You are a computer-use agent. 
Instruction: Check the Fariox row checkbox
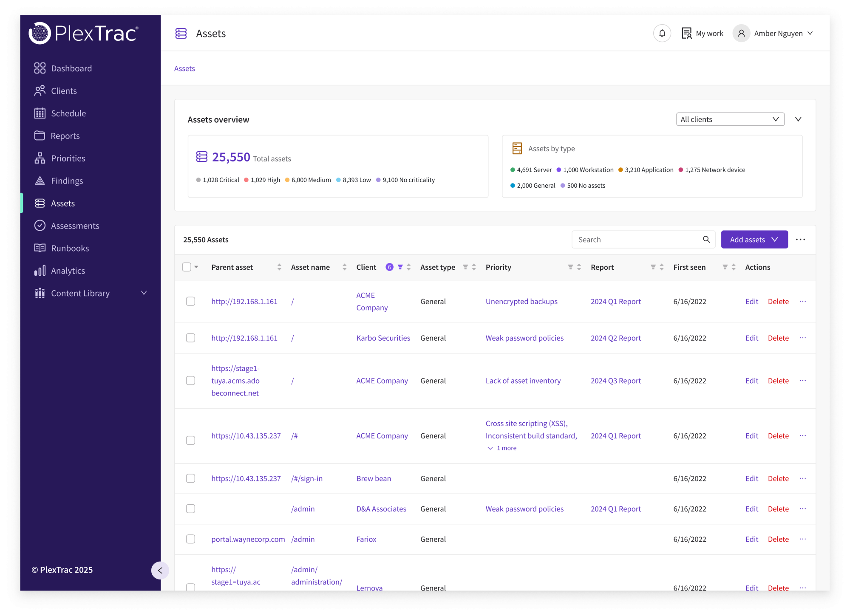pyautogui.click(x=190, y=539)
